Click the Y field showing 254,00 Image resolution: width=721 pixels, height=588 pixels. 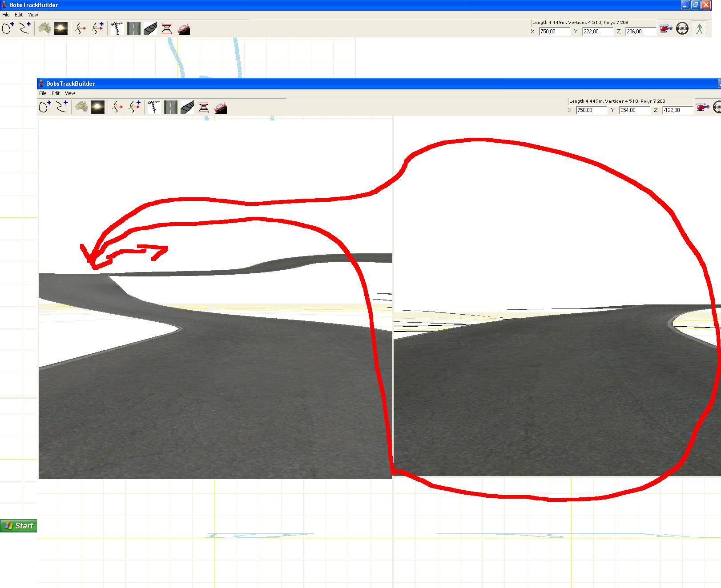click(634, 110)
